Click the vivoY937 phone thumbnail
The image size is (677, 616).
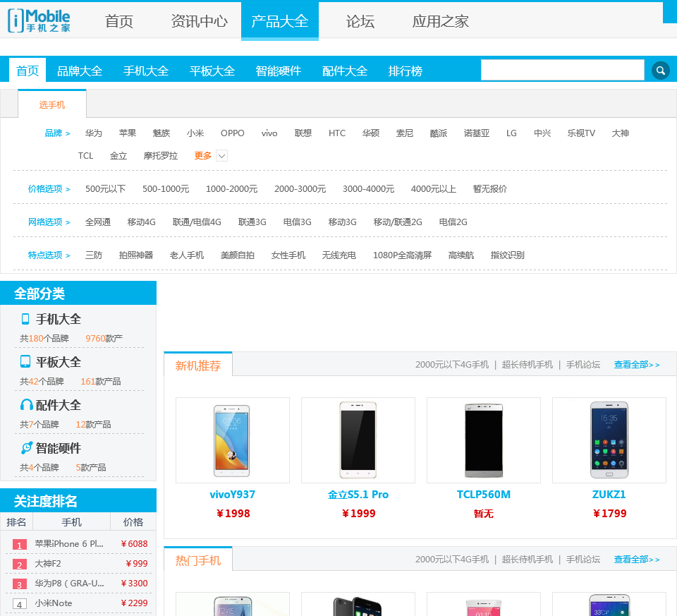click(x=232, y=440)
